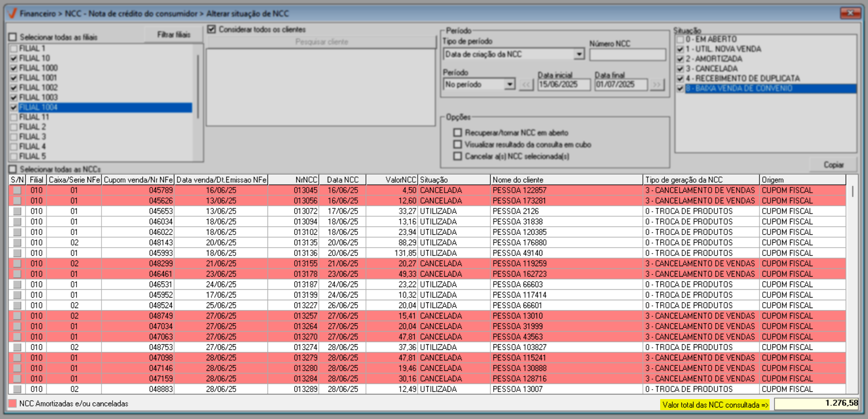Screen dimensions: 868x419
Task: Check the Selecionar todas as filiais box
Action: pos(13,37)
